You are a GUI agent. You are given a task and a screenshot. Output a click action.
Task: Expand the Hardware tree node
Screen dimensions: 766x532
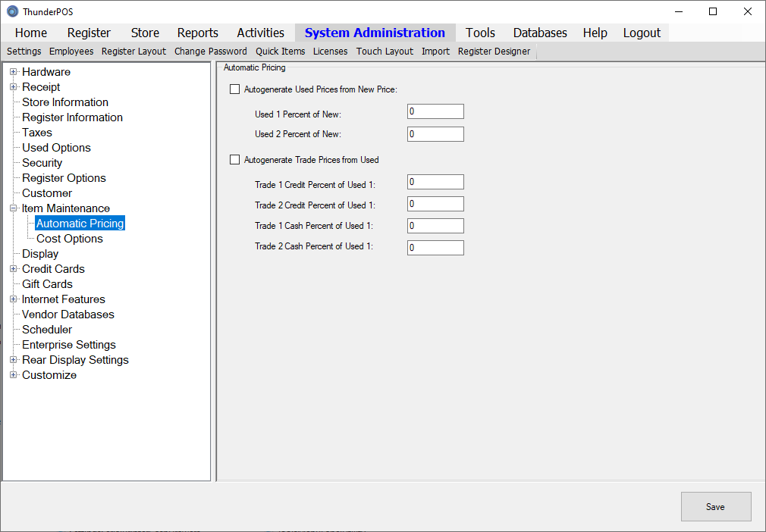click(x=13, y=72)
